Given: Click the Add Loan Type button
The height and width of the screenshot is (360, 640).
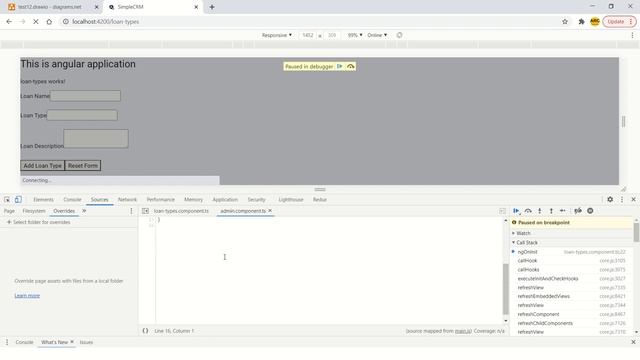Looking at the screenshot, I should (42, 166).
